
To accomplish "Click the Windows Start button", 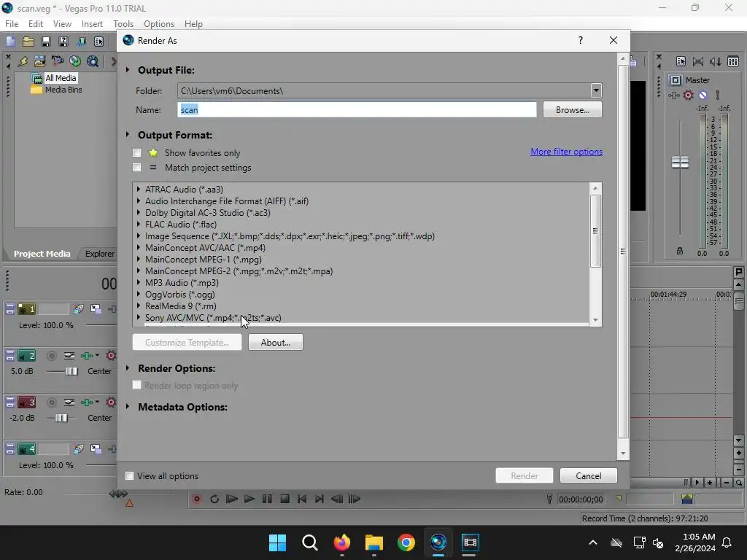I will [x=277, y=542].
